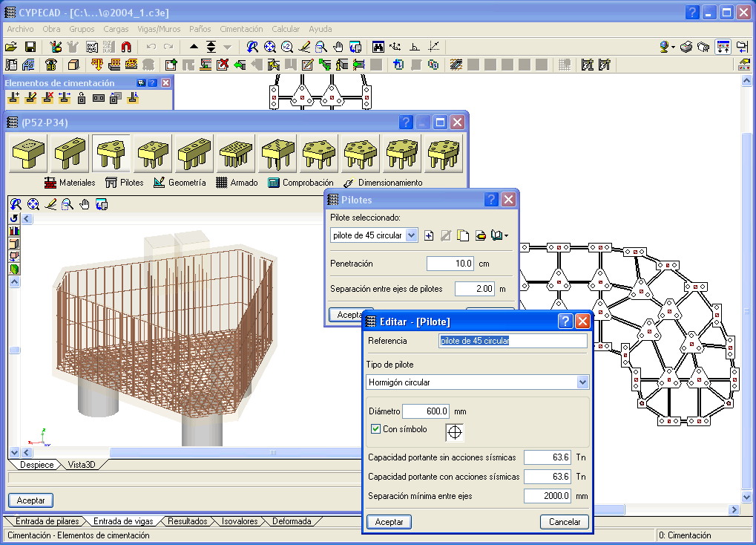Click the Geometría button
The image size is (756, 545).
180,183
